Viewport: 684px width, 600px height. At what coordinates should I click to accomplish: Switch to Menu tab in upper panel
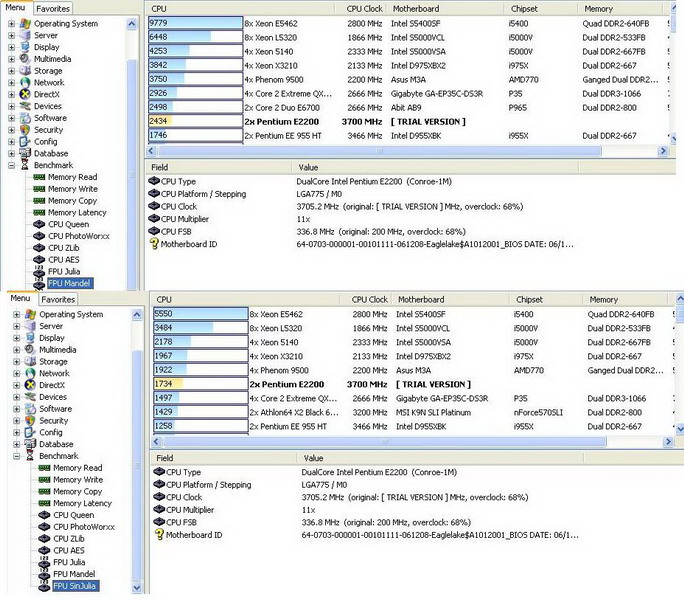click(15, 7)
